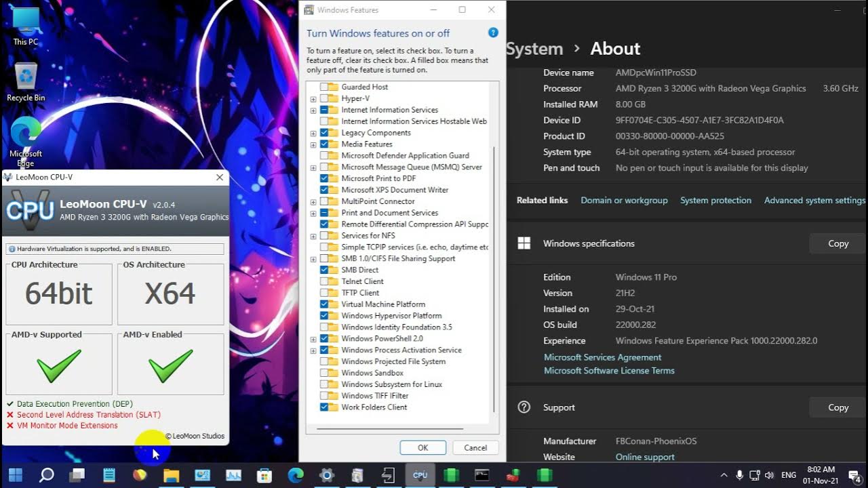
Task: Open the Windows Start menu
Action: click(x=15, y=475)
